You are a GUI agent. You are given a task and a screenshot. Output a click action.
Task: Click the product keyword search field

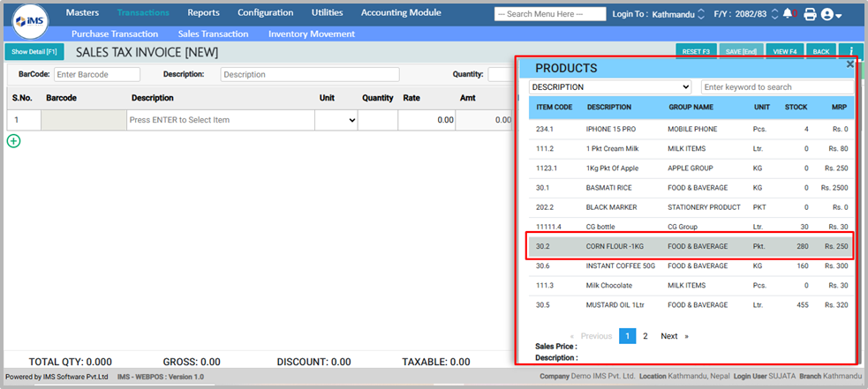point(777,87)
